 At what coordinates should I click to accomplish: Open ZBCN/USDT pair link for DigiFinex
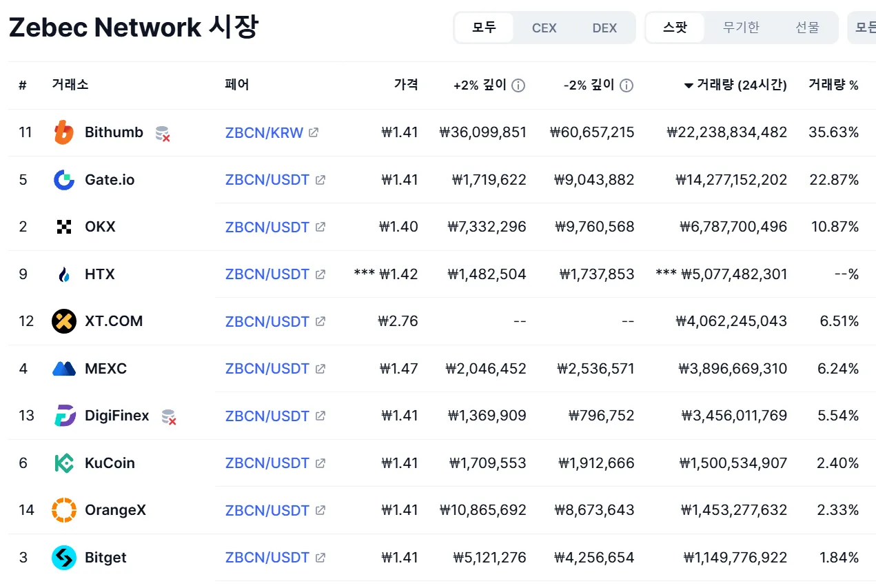tap(267, 416)
